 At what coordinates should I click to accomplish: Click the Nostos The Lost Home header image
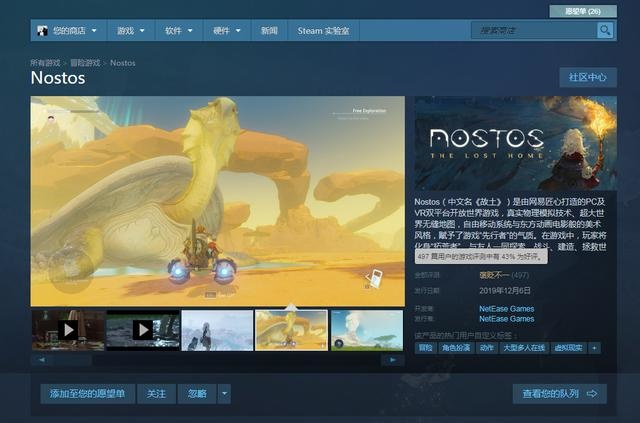click(516, 143)
